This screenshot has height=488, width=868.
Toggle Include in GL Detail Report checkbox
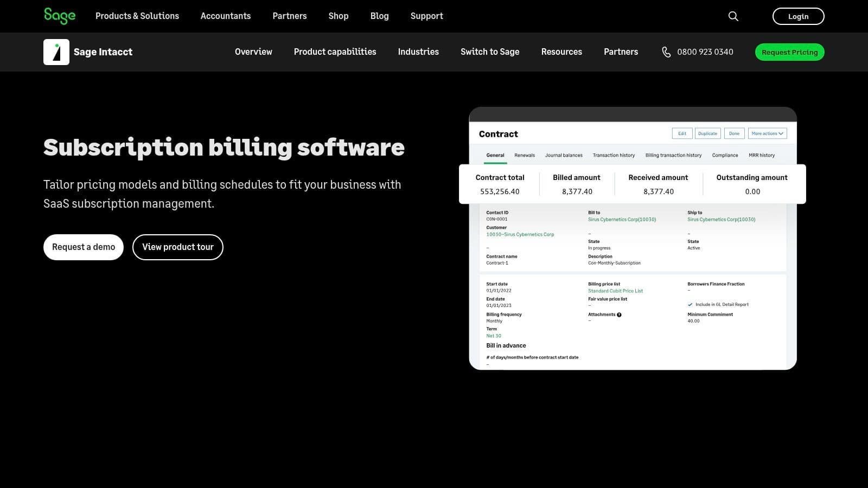(x=690, y=305)
